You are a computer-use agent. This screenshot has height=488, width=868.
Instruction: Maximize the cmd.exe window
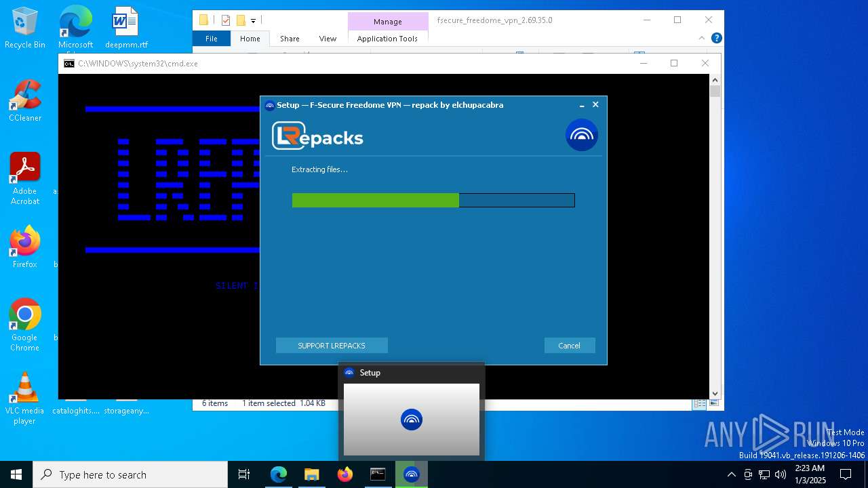[674, 63]
